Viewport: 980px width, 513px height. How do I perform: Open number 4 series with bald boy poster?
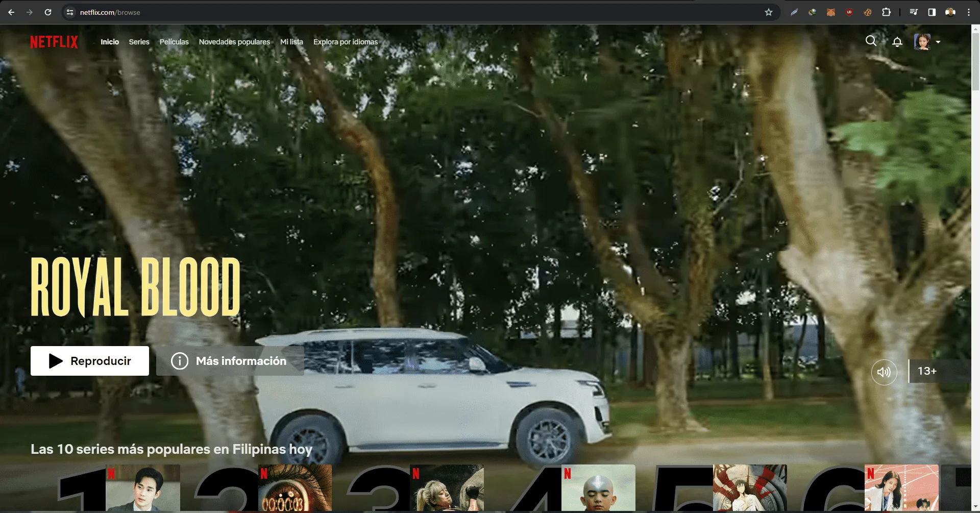[598, 488]
